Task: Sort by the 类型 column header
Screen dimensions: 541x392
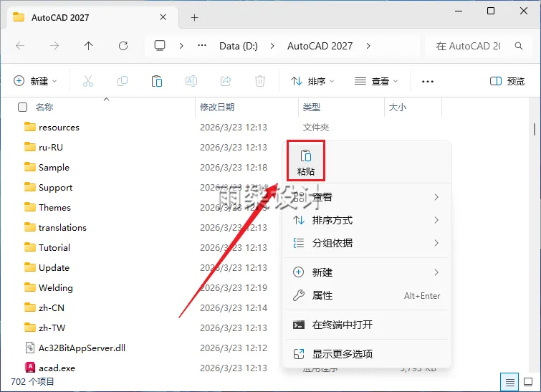Action: pyautogui.click(x=312, y=107)
